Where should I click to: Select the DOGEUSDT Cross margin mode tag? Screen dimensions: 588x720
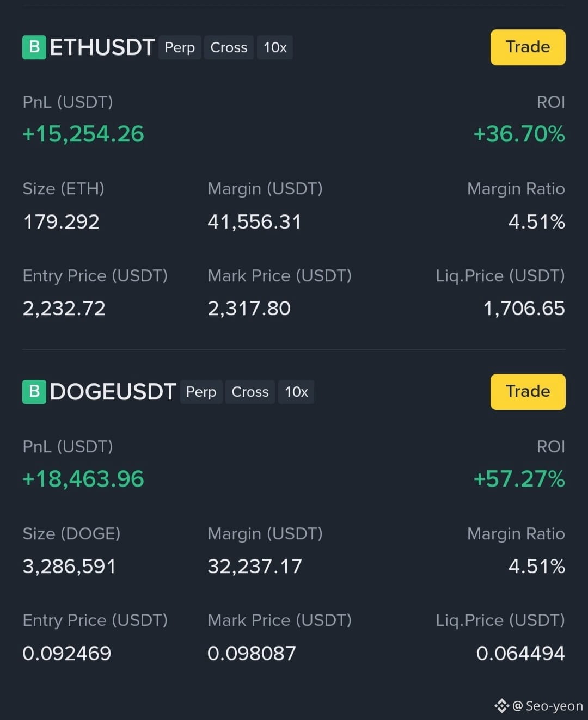(250, 392)
